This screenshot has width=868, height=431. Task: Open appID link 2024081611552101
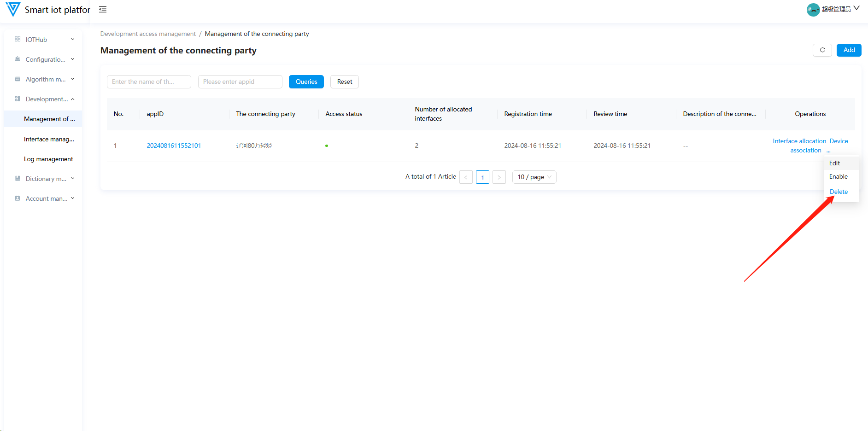pos(174,146)
